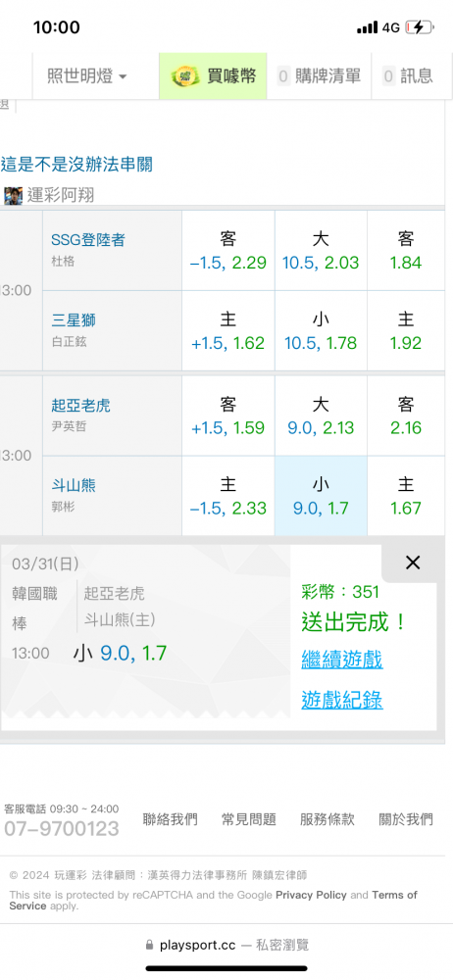Image resolution: width=453 pixels, height=980 pixels.
Task: Click Privacy Policy link
Action: point(311,895)
